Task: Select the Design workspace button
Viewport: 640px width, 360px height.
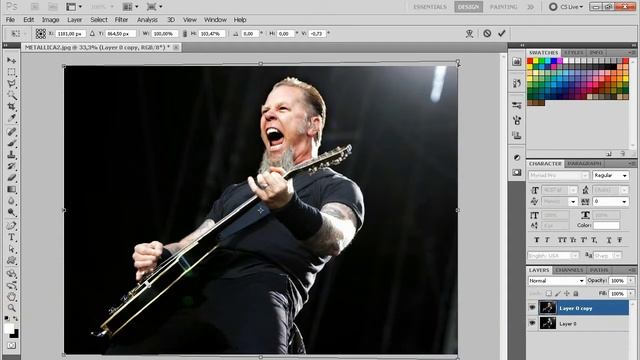Action: 469,7
